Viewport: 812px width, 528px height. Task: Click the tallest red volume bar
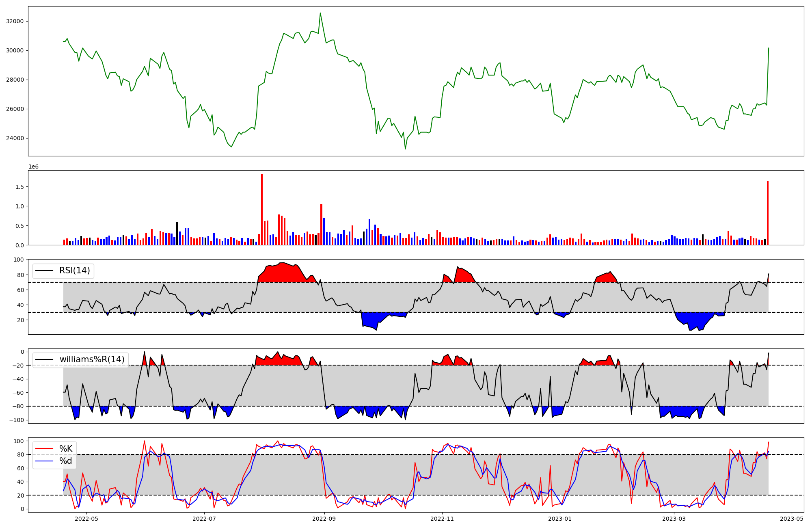click(x=262, y=209)
